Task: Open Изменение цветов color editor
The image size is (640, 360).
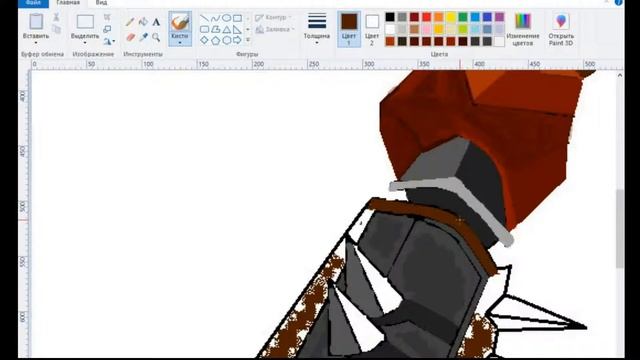Action: (523, 29)
